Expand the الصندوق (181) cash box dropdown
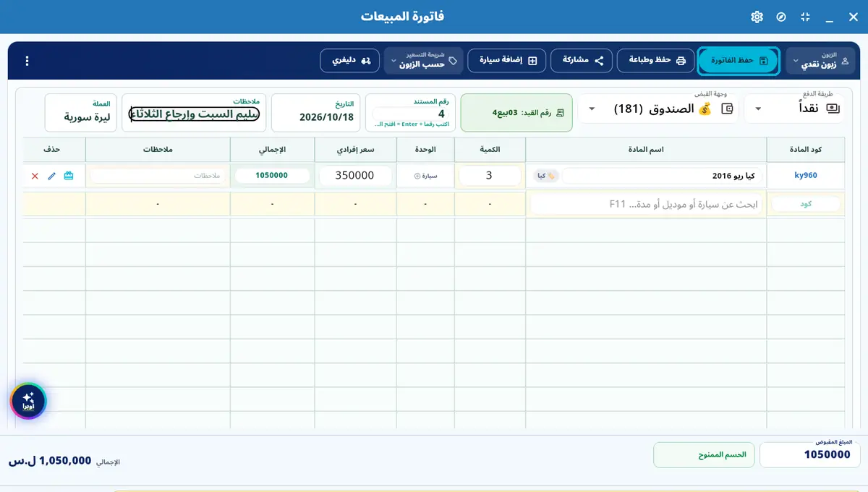The width and height of the screenshot is (868, 492). [x=658, y=109]
